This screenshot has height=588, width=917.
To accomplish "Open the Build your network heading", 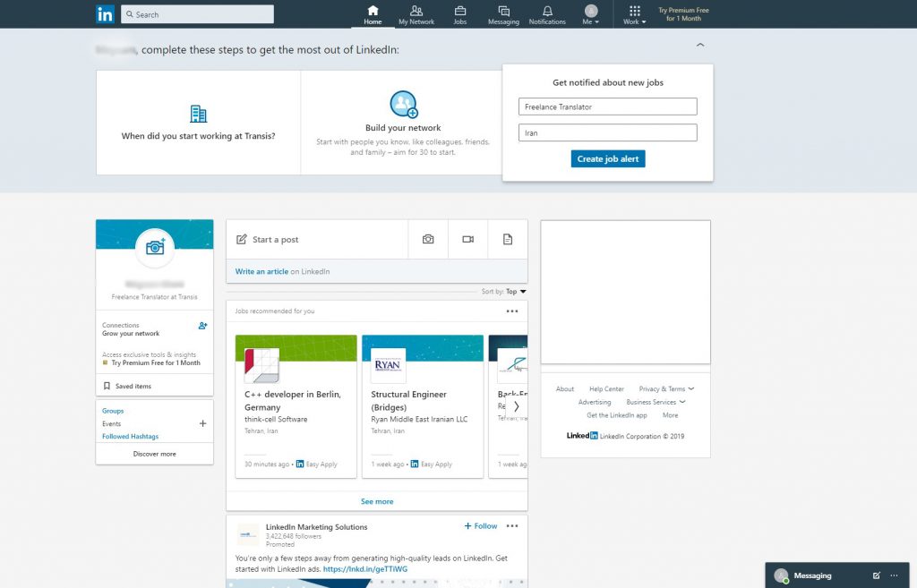I will [x=403, y=127].
